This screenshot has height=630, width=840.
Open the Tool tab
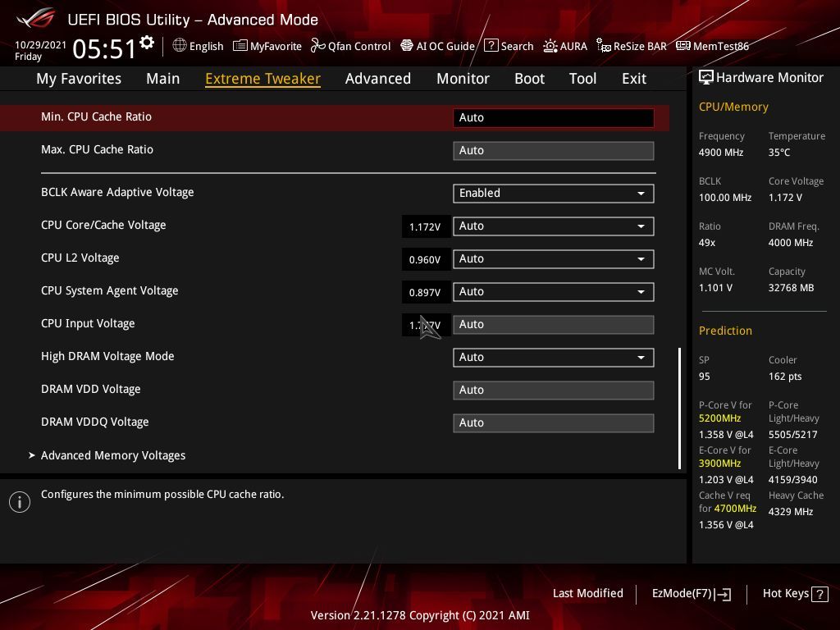coord(583,79)
